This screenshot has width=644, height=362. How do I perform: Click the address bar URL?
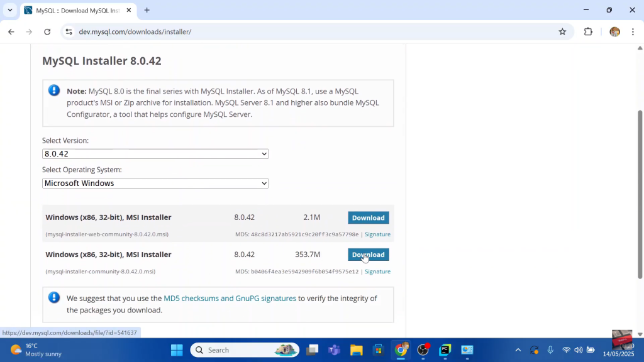pyautogui.click(x=135, y=31)
